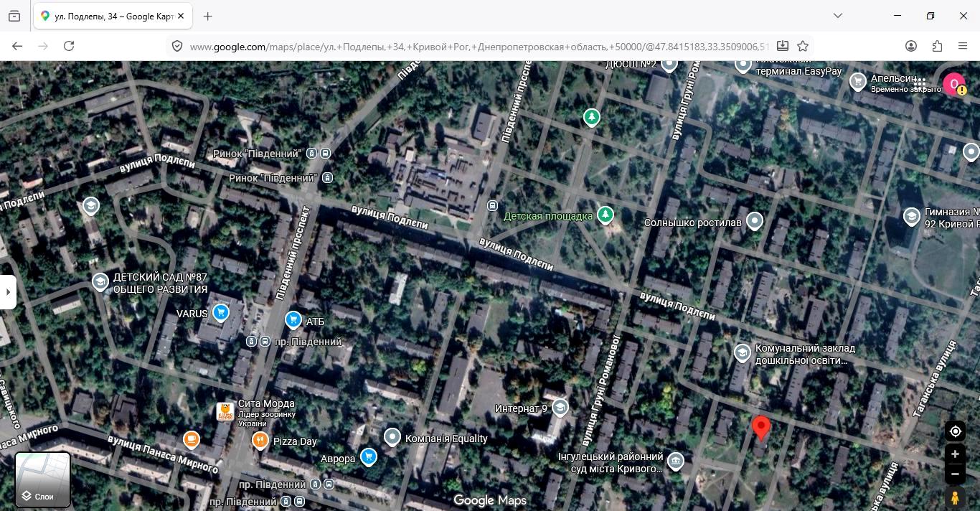Reload the current page
The width and height of the screenshot is (980, 511).
(x=69, y=46)
